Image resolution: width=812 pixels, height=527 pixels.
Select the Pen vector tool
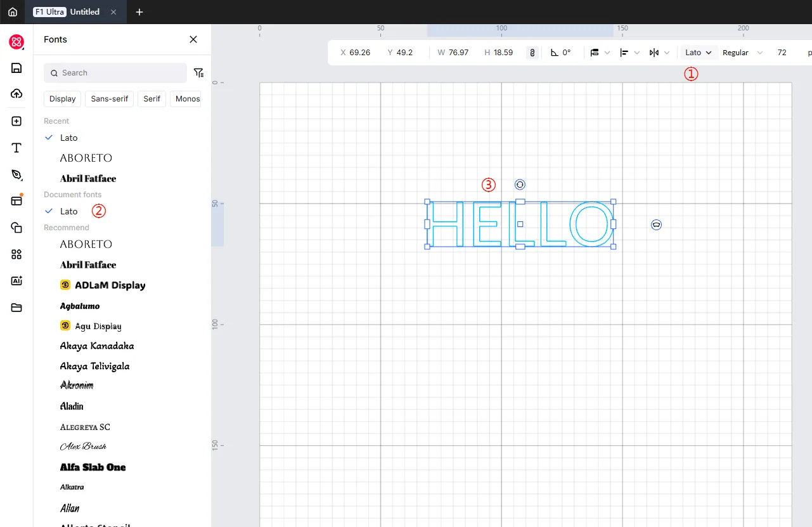tap(16, 174)
